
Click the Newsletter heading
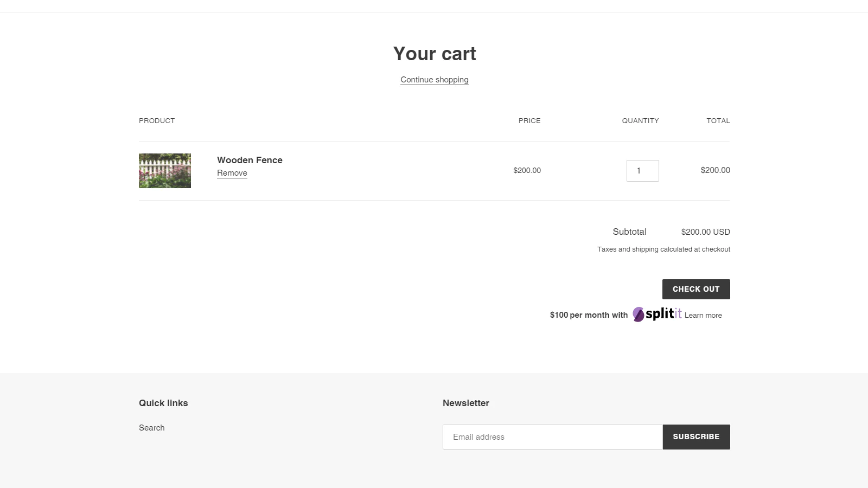(x=466, y=403)
